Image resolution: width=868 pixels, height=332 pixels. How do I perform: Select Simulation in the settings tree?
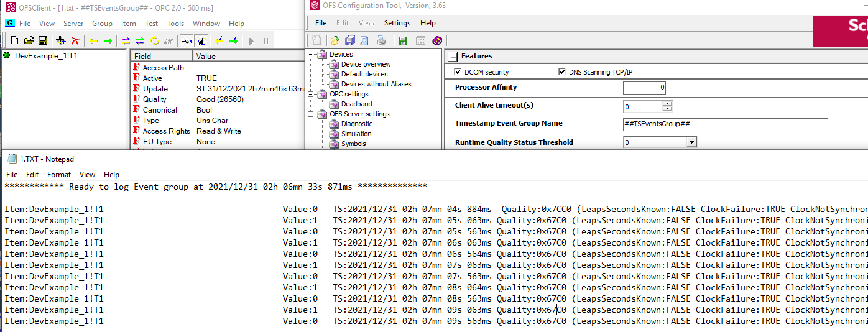(x=356, y=134)
